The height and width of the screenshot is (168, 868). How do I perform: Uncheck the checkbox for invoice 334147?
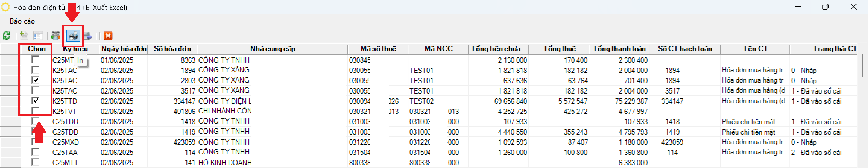tap(35, 100)
